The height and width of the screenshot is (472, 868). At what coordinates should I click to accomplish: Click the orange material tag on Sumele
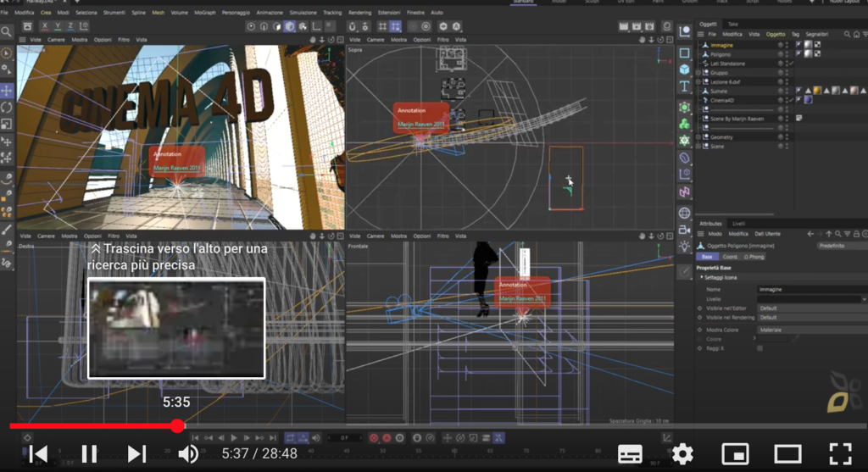pos(817,91)
